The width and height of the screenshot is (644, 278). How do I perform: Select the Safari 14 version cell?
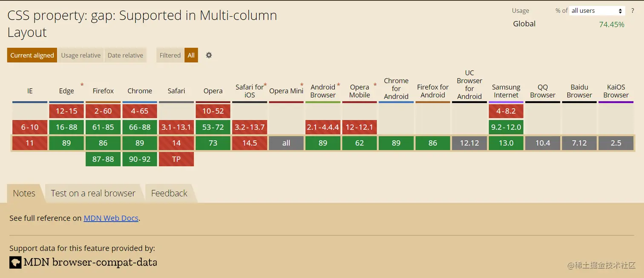click(176, 143)
